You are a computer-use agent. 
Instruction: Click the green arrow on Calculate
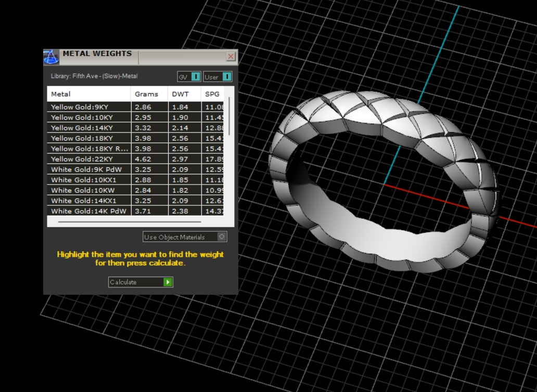tap(168, 282)
